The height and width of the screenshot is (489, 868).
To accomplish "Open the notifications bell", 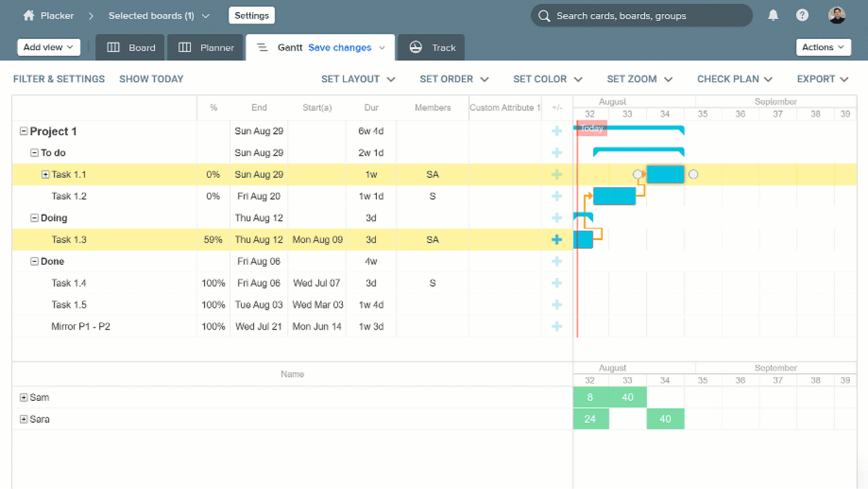I will [x=773, y=16].
